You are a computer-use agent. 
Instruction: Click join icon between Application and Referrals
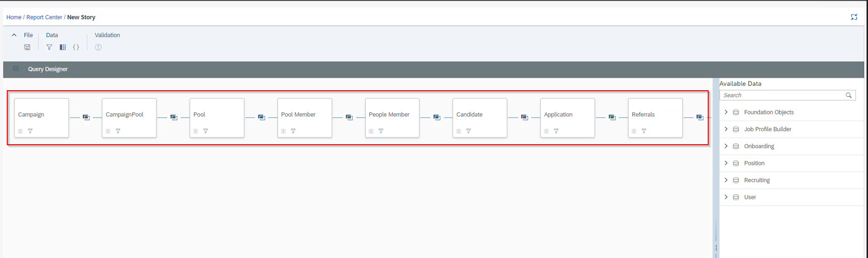tap(612, 117)
